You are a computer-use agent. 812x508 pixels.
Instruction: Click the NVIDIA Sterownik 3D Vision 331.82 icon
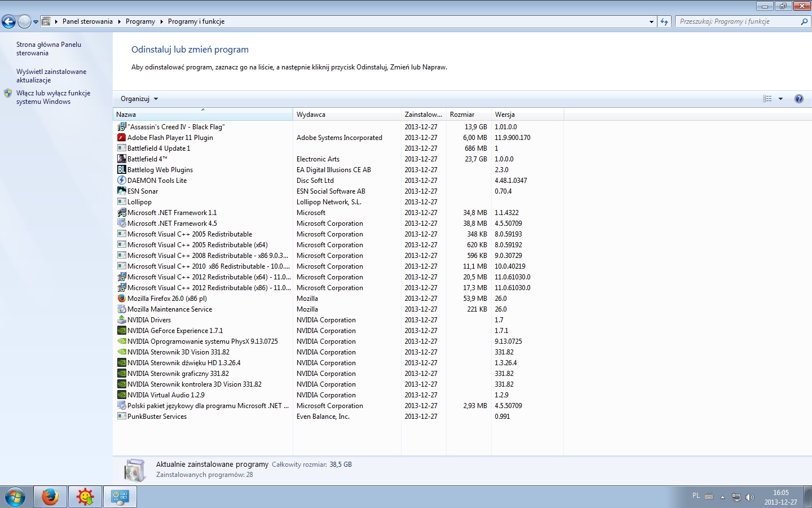coord(122,352)
